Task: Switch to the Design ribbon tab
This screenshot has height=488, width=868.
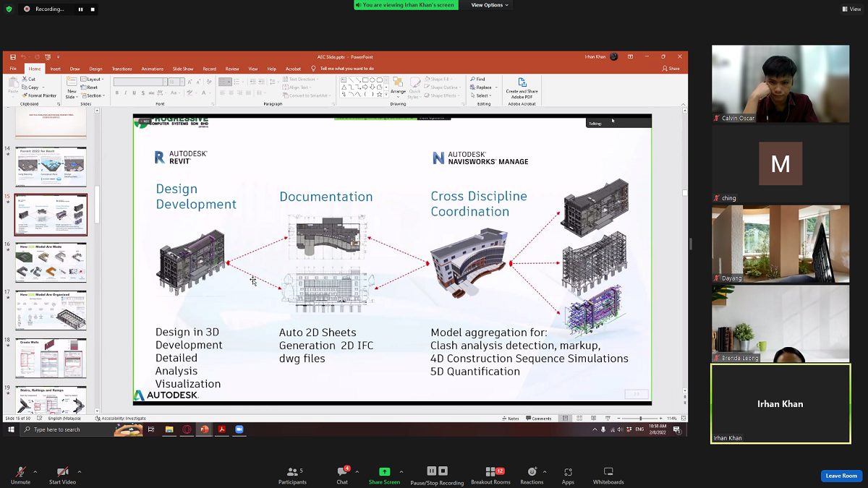Action: point(95,69)
